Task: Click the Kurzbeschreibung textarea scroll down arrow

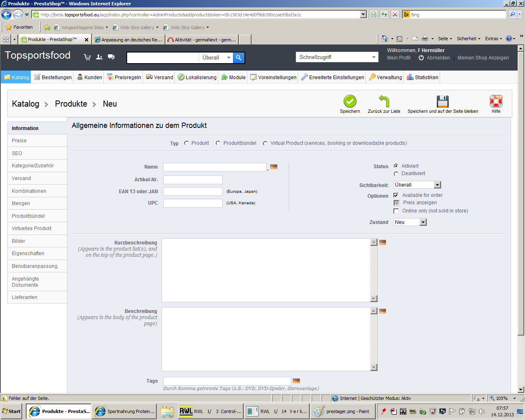Action: 374,299
